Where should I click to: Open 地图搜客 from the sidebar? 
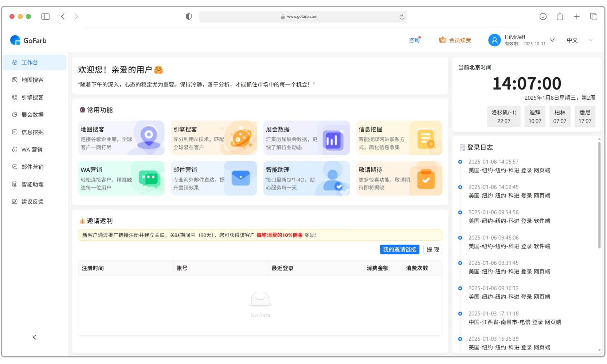(32, 80)
